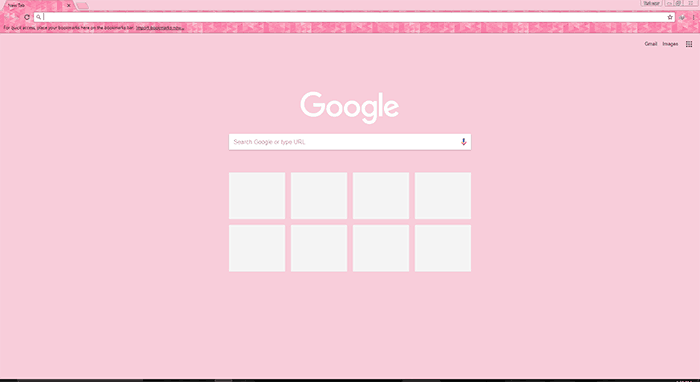Screen dimensions: 700x382
Task: Open the first tile in the bottom row
Action: click(257, 248)
